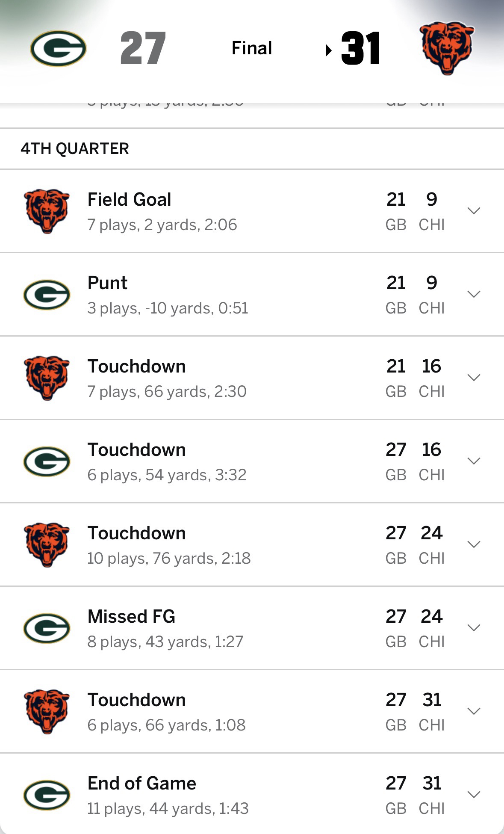504x834 pixels.
Task: Click the Packers logo beside Punt drive
Action: pyautogui.click(x=47, y=294)
